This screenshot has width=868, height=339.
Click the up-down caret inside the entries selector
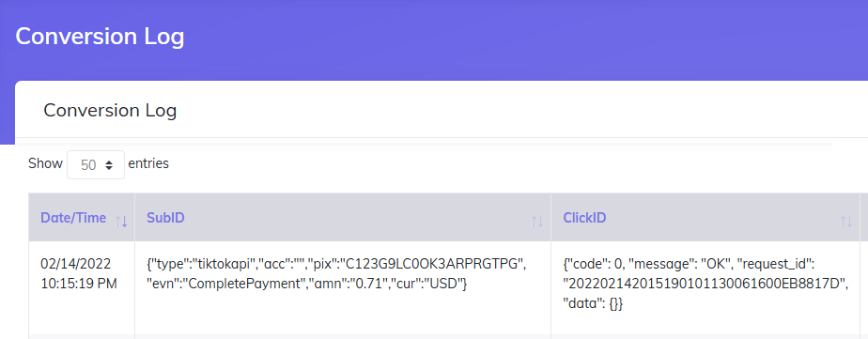[x=109, y=164]
